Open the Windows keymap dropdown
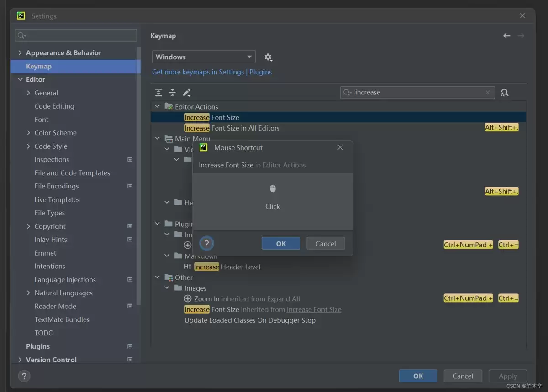Viewport: 548px width, 392px height. 204,57
